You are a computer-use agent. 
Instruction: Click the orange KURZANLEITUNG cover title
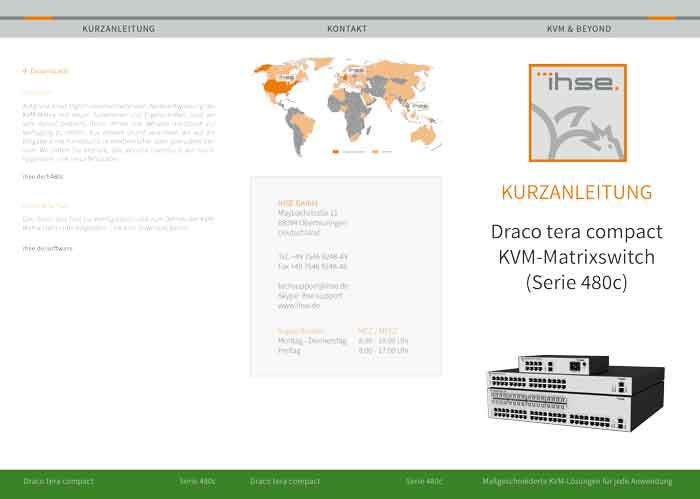[577, 192]
